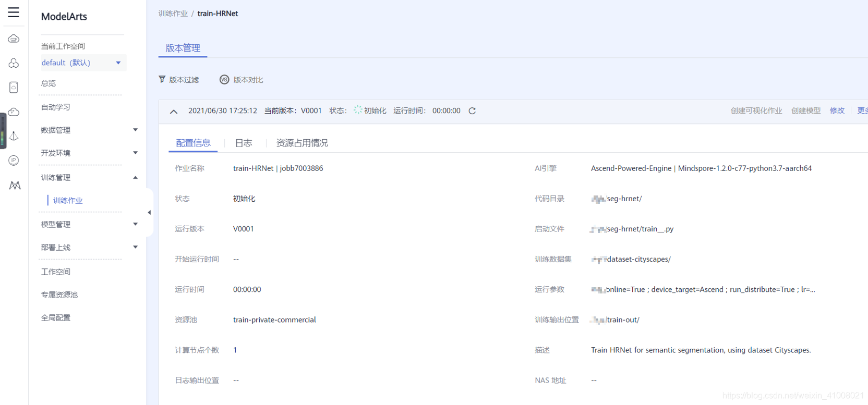Click the Train HRNet description text
This screenshot has width=868, height=405.
click(701, 350)
